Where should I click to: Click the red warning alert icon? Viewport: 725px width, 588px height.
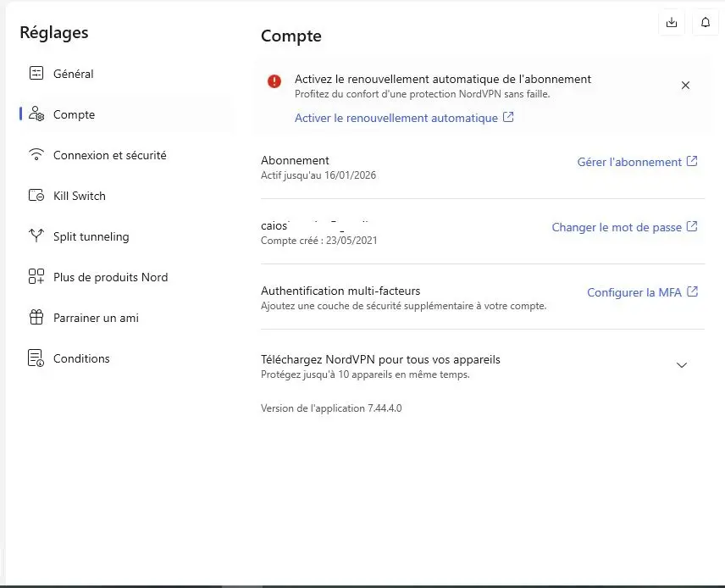tap(274, 81)
